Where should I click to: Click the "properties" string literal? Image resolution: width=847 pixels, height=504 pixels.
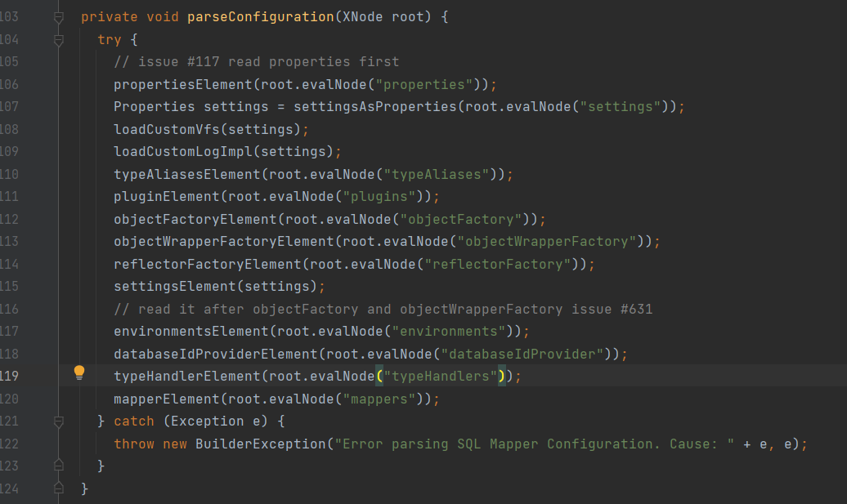(424, 84)
